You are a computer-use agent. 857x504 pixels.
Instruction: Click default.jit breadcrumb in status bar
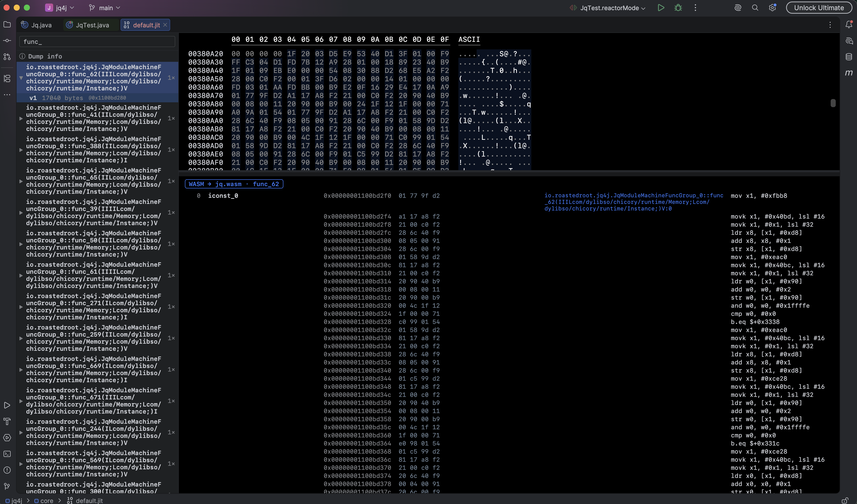coord(85,501)
